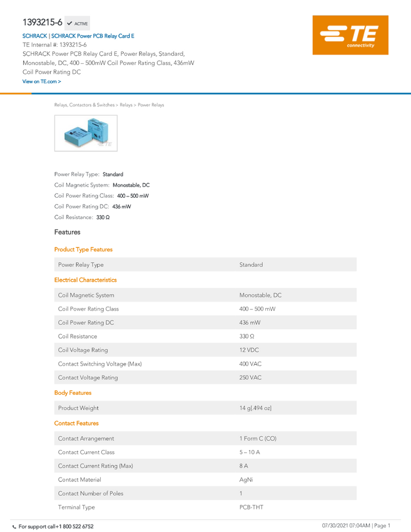
Task: Click the support phone number text
Action: tap(56, 526)
